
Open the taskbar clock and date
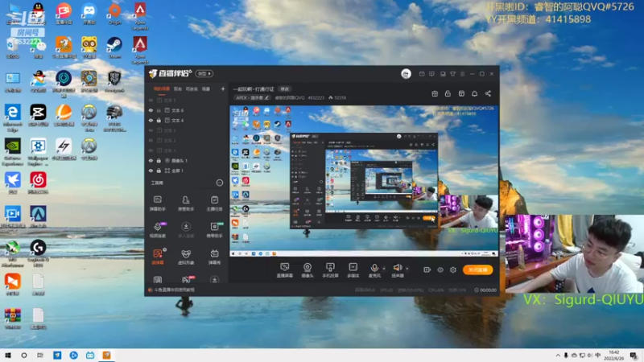point(613,356)
